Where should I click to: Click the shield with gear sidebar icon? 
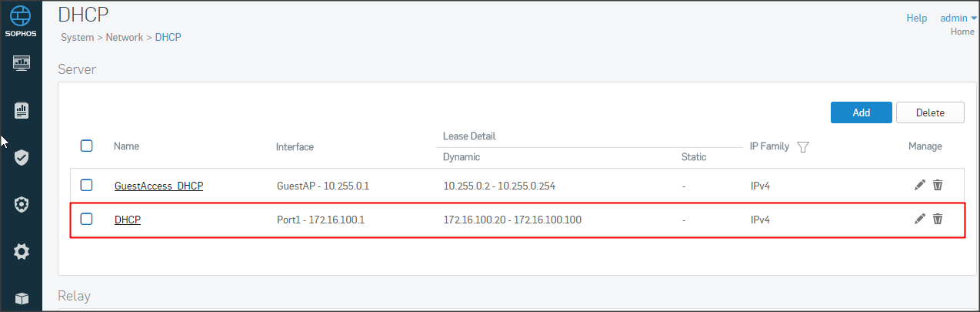(22, 204)
